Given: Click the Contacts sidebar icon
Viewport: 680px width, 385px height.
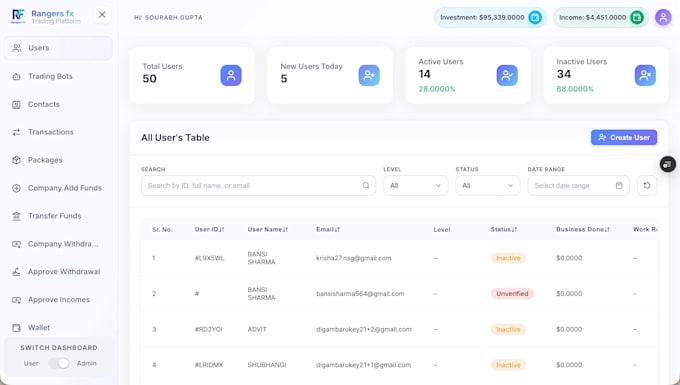Looking at the screenshot, I should click(x=16, y=104).
